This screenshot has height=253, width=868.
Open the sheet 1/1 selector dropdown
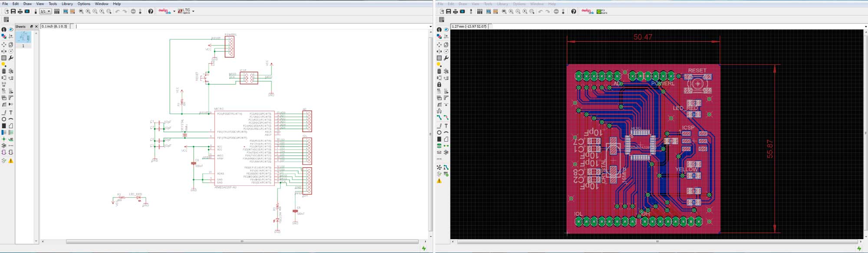46,11
